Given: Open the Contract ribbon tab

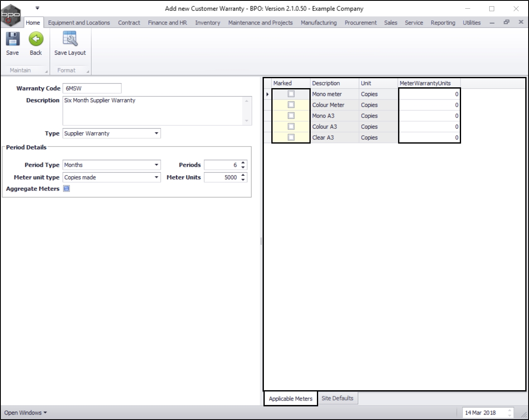Looking at the screenshot, I should tap(129, 23).
